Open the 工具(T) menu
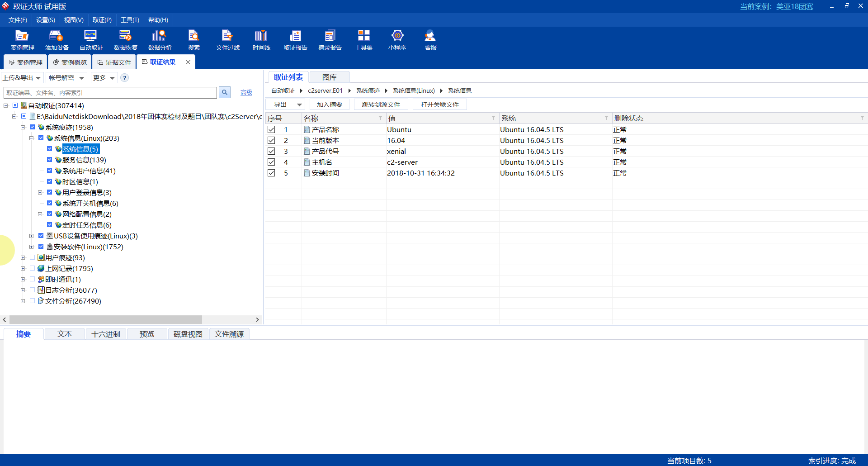 click(x=130, y=20)
